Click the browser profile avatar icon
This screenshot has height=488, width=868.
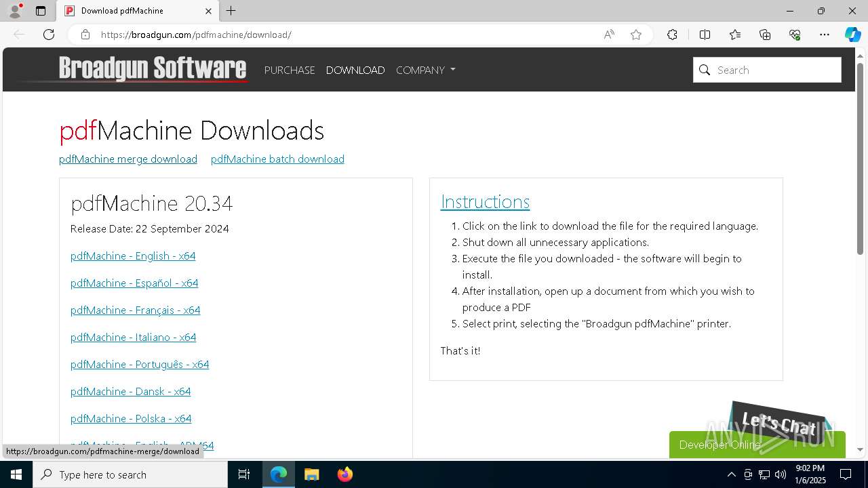[15, 11]
